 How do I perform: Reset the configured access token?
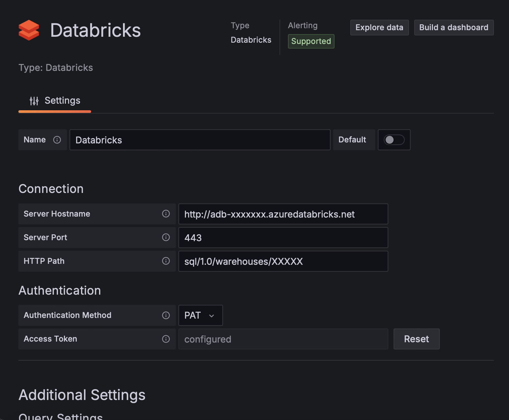click(x=416, y=339)
